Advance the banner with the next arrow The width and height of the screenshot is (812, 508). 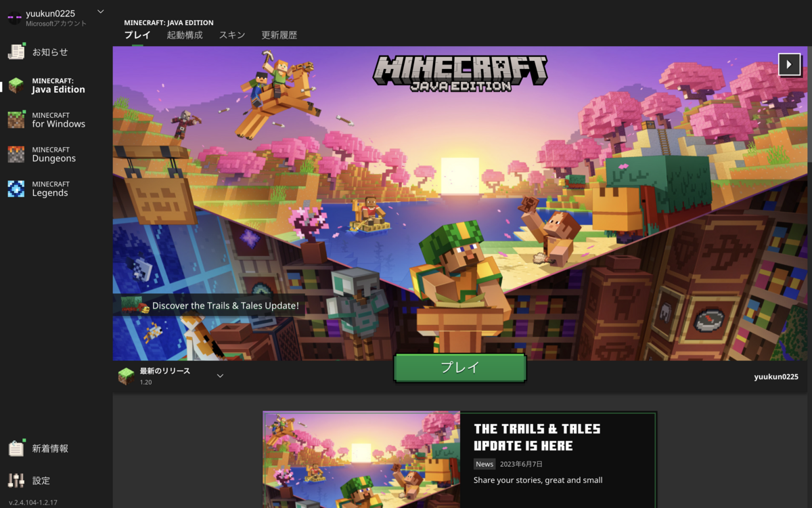pyautogui.click(x=790, y=64)
